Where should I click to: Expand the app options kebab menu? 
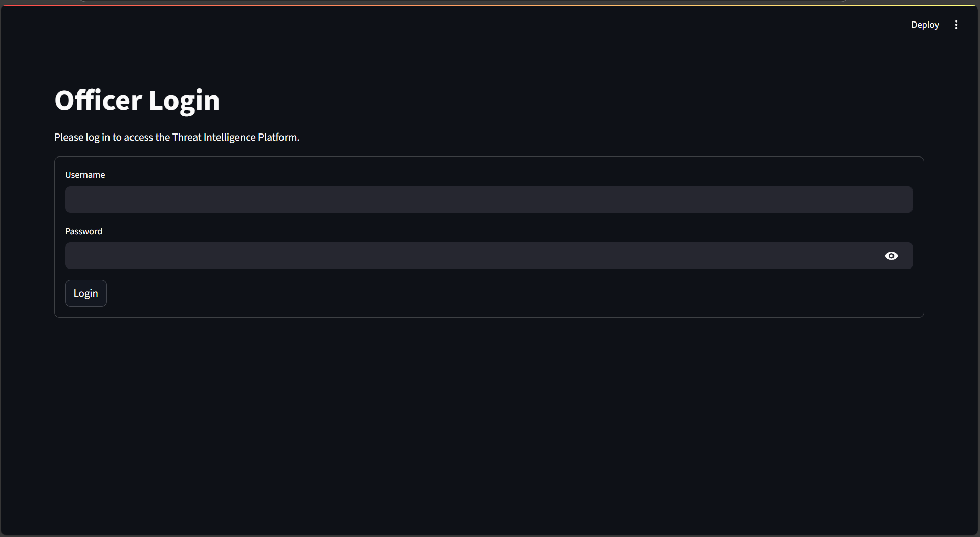[x=956, y=25]
